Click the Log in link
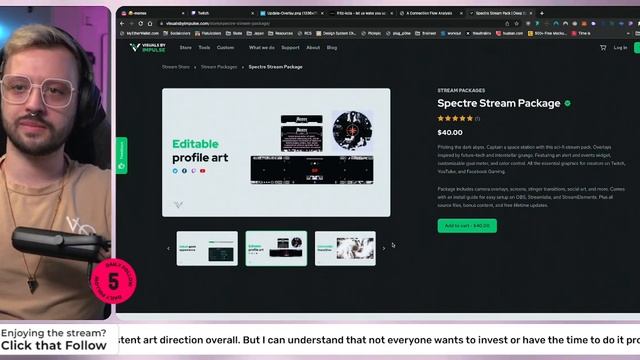This screenshot has height=360, width=640. [620, 48]
